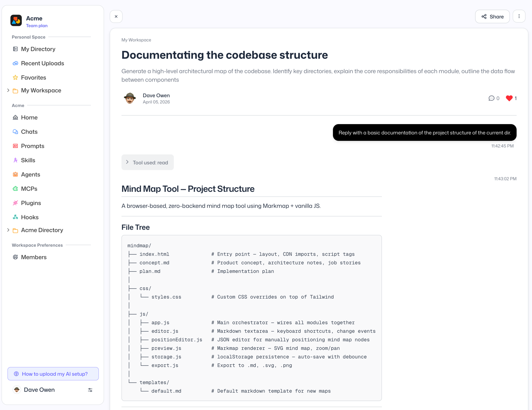Click Dave Owen name in sidebar footer

pos(39,390)
